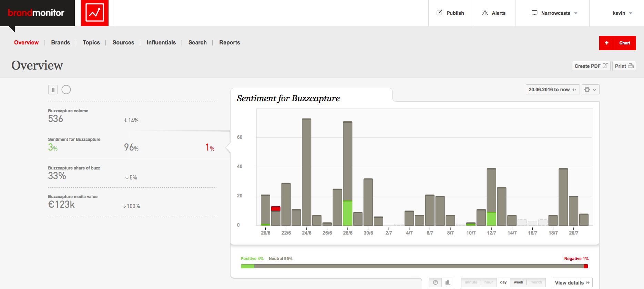Set chart granularity to week

518,282
